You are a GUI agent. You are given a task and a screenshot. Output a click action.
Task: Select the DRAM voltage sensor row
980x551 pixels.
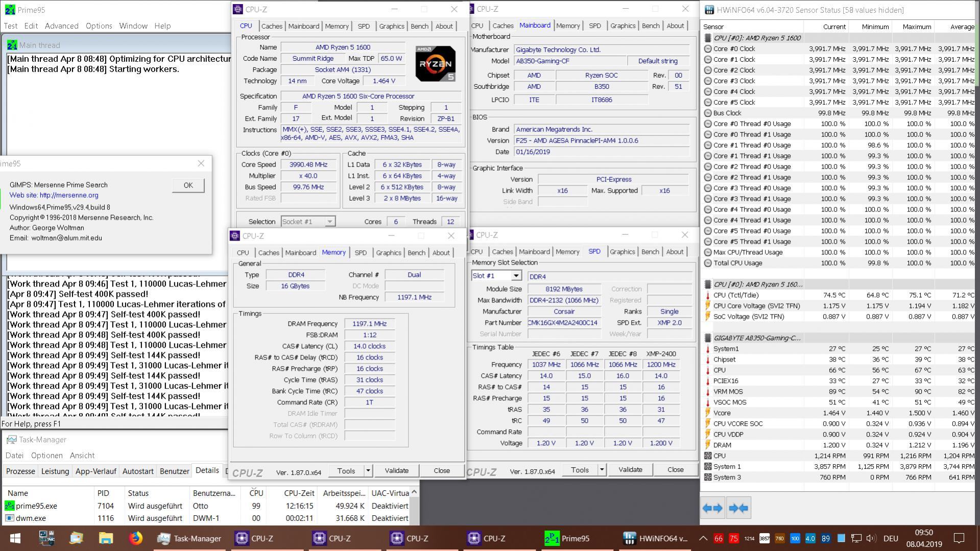coord(839,445)
